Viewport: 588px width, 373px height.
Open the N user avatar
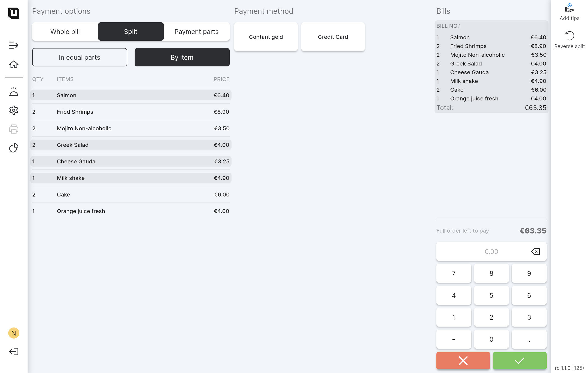(14, 333)
